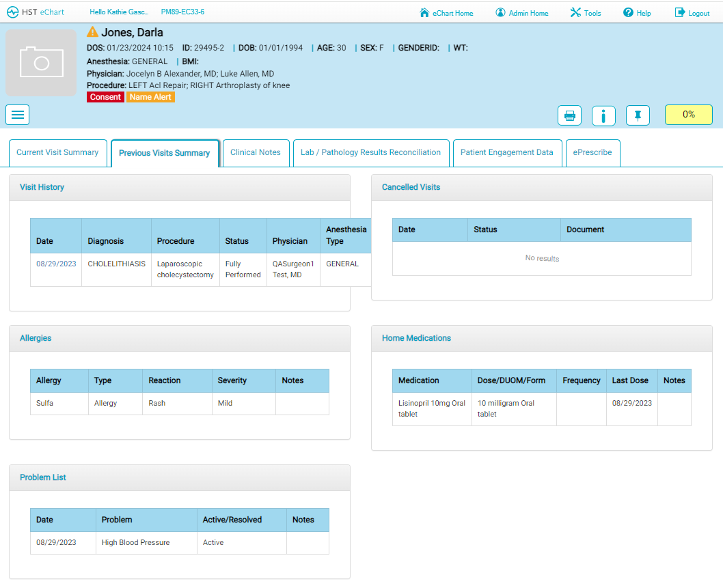723x588 pixels.
Task: Click the 0% chart completion indicator
Action: click(688, 115)
